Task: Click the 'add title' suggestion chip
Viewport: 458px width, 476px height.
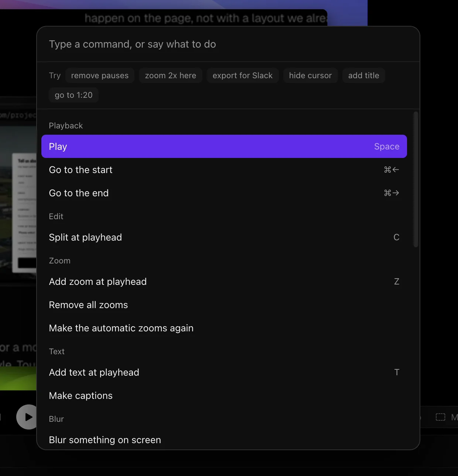Action: click(364, 76)
